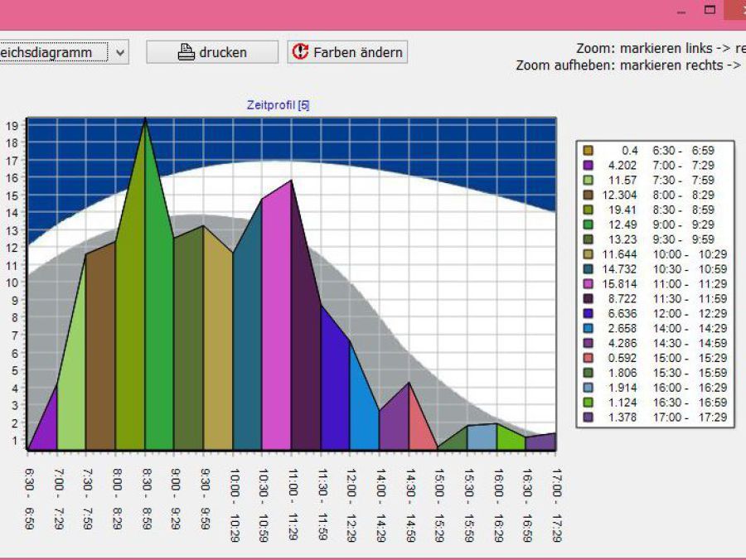Click the olive legend swatch for 8:30 - 8:59
Screen dimensions: 746x560
[x=589, y=210]
